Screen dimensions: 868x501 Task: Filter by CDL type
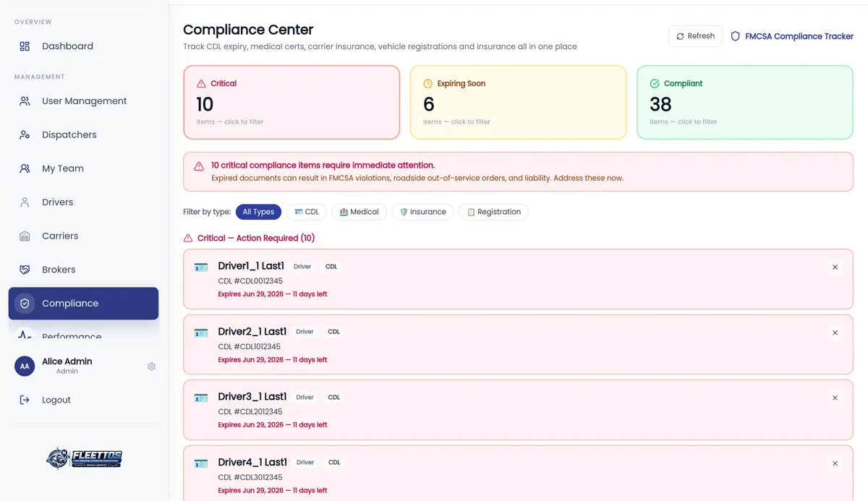click(307, 212)
